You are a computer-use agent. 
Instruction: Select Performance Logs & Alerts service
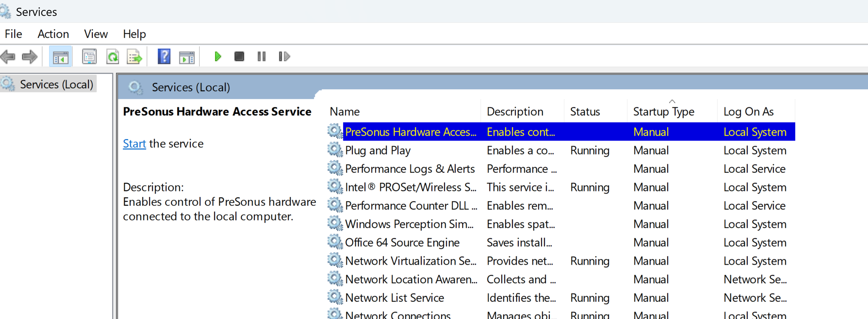410,169
